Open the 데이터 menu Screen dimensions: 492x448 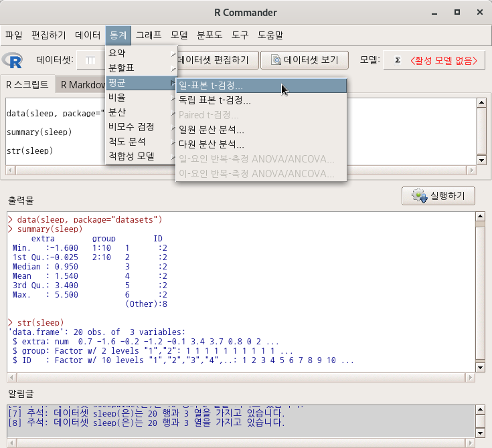88,35
